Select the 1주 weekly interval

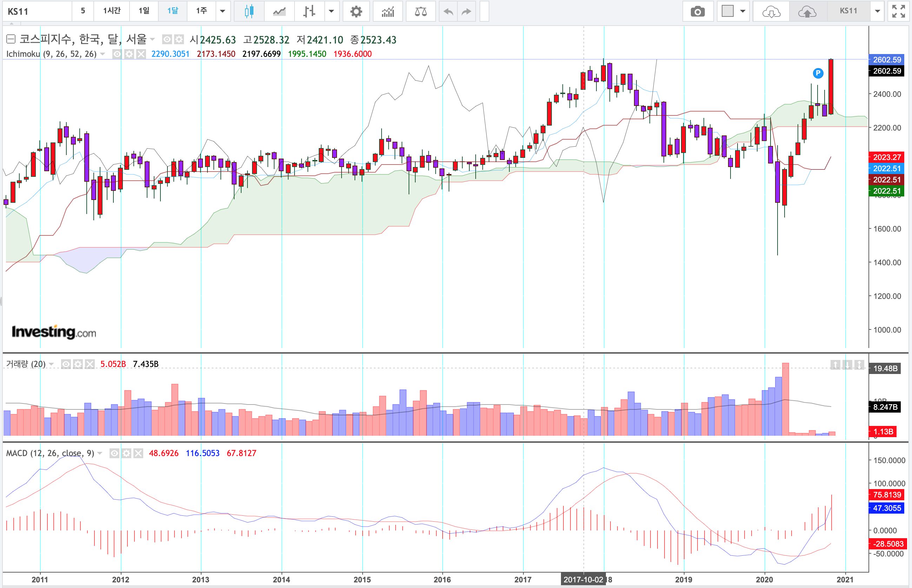(201, 11)
